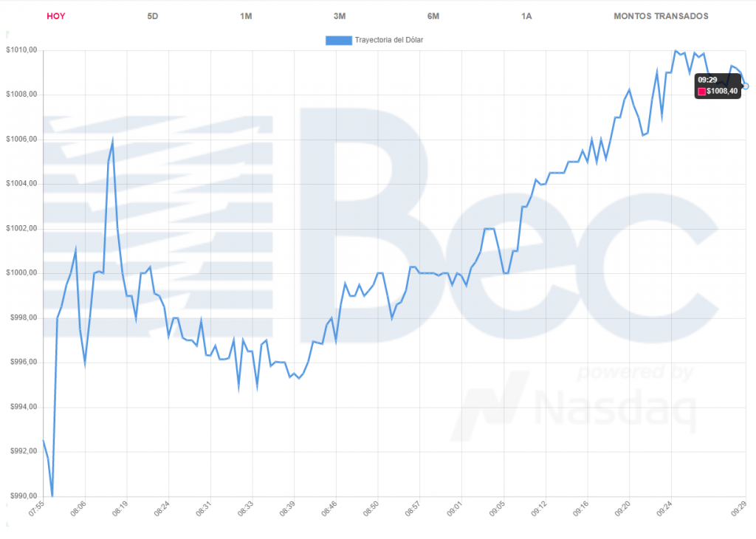Choose the 6M time period
Image resolution: width=756 pixels, height=539 pixels.
[433, 16]
